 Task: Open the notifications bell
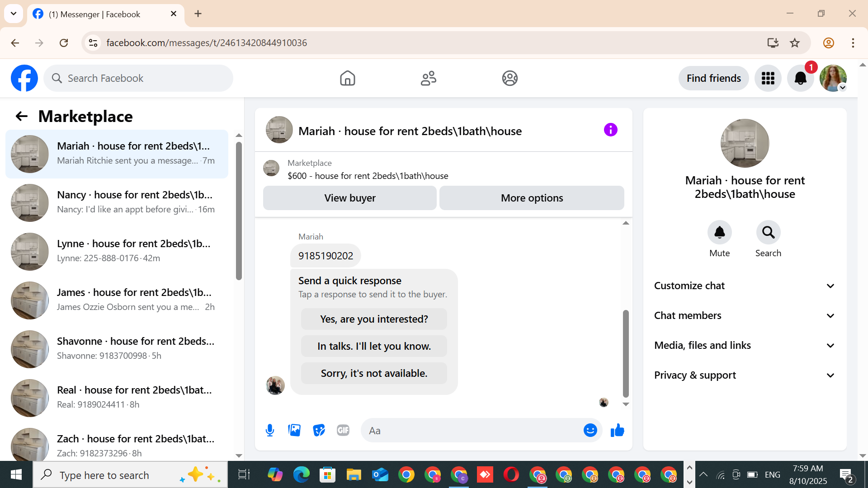[x=800, y=78]
